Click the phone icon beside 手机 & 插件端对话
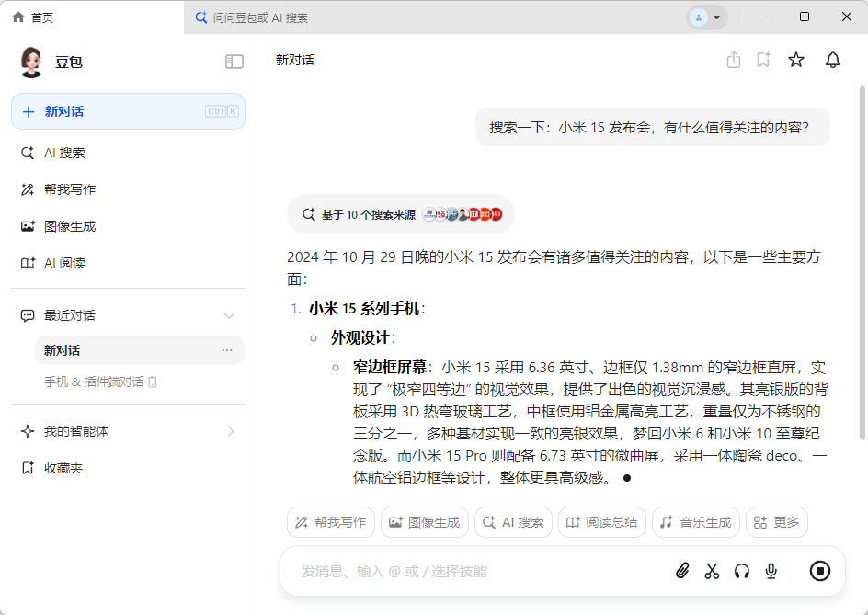868x615 pixels. [x=153, y=382]
